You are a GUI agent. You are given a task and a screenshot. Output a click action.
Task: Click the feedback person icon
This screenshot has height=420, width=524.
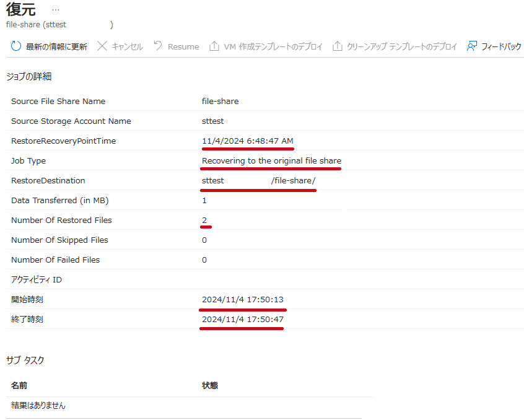472,46
